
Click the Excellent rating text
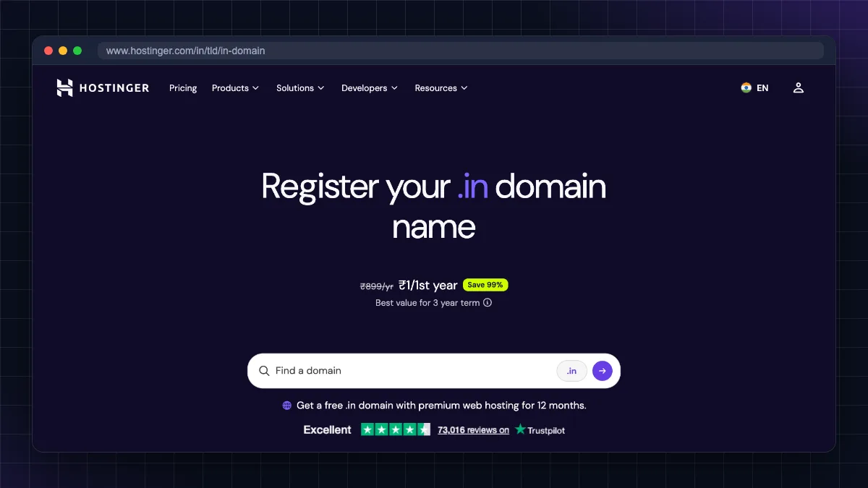(x=327, y=429)
